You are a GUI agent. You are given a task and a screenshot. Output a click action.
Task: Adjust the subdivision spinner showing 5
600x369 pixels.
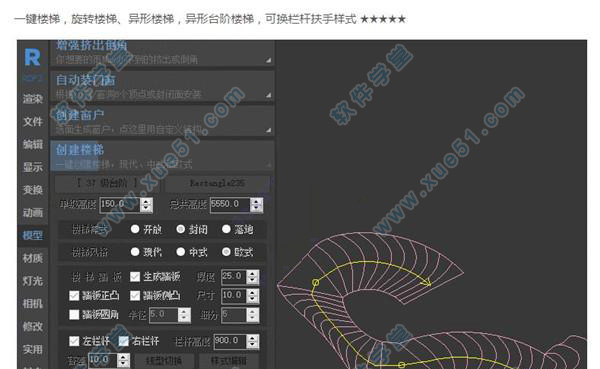pyautogui.click(x=253, y=315)
